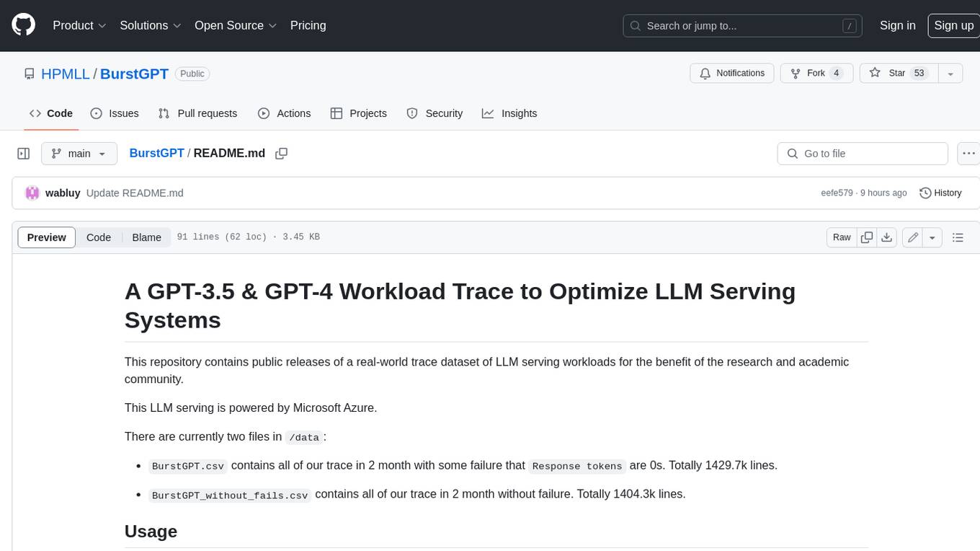Viewport: 980px width, 551px height.
Task: Open the star lists dropdown arrow
Action: pos(950,74)
